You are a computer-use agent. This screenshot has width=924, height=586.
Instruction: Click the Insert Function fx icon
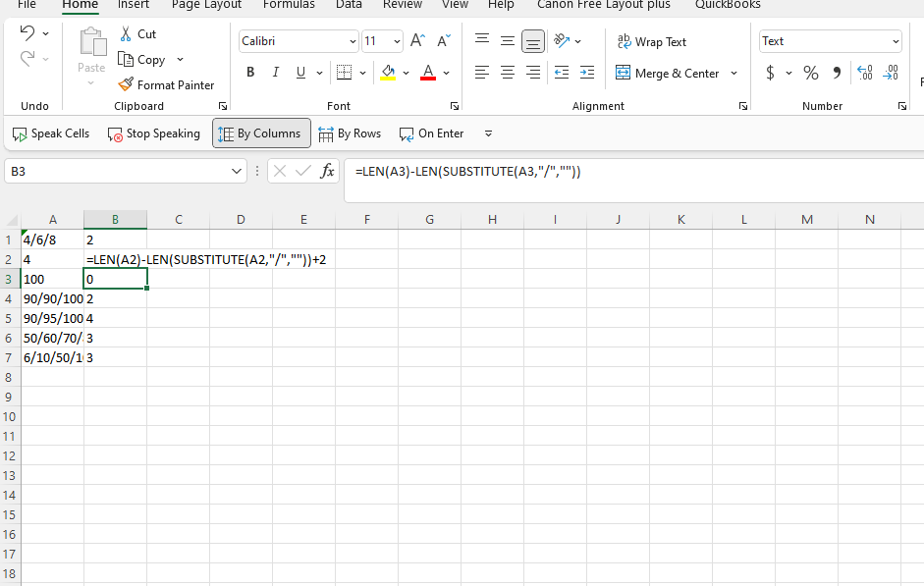point(327,171)
